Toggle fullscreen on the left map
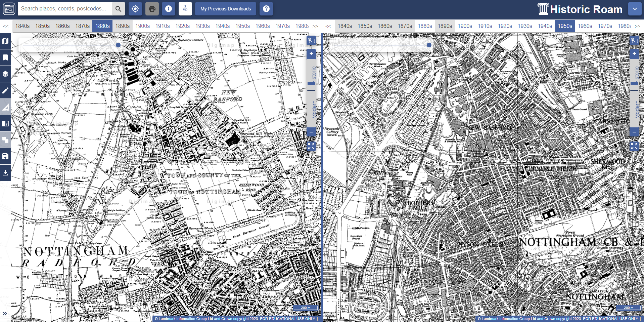This screenshot has height=322, width=644. click(x=311, y=146)
